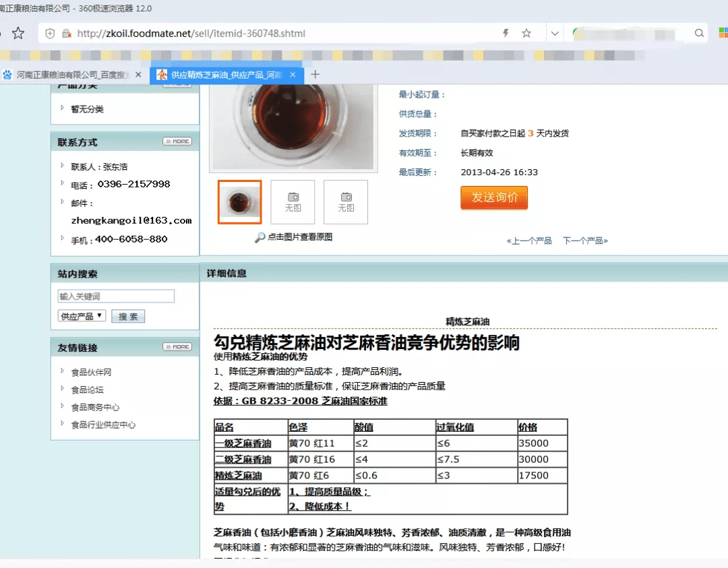Click the 输入关键词 keyword input field
The width and height of the screenshot is (728, 568).
(115, 296)
